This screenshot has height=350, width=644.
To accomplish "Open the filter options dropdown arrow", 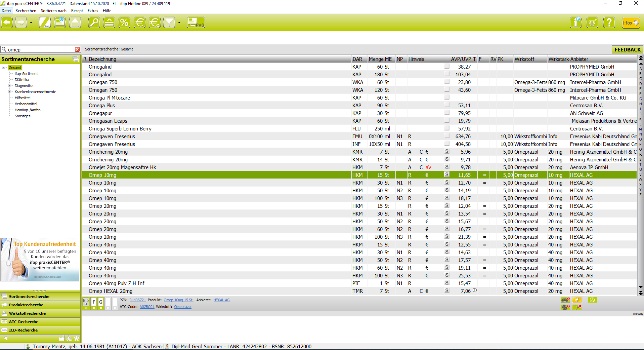I will [179, 23].
